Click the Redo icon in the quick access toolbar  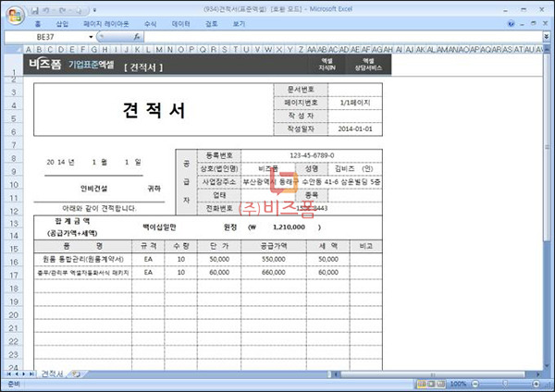(62, 10)
